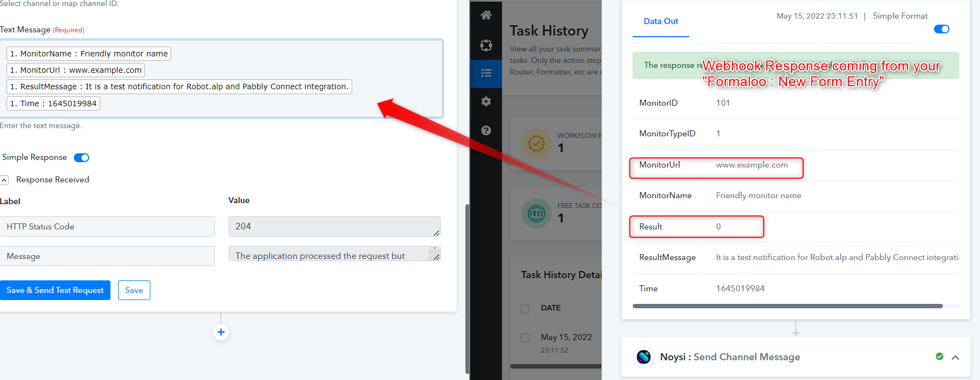The image size is (980, 380).
Task: Click the May 15, 2022 date entry
Action: pos(566,337)
